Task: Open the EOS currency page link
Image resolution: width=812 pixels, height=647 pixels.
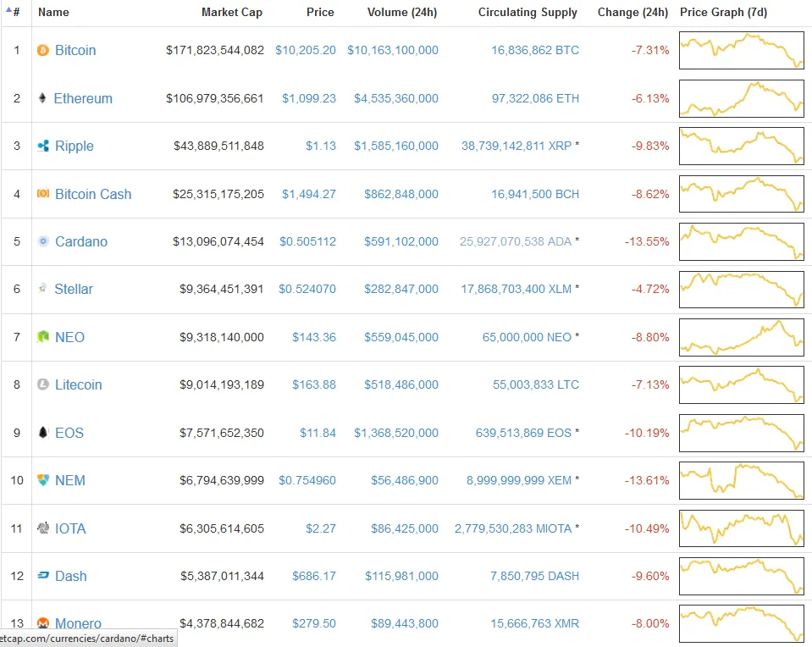Action: pyautogui.click(x=69, y=433)
